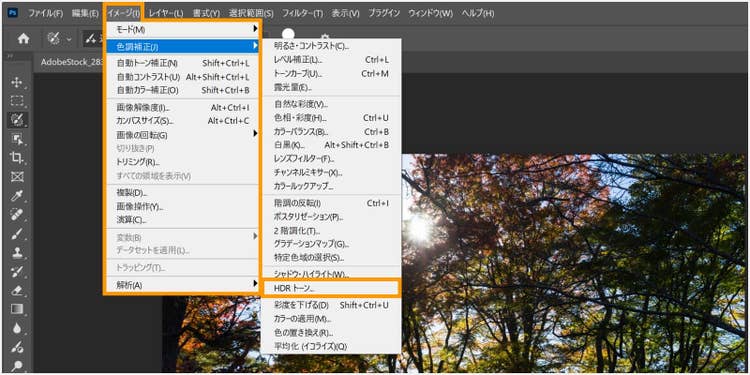This screenshot has width=750, height=375.
Task: Choose 露光量(E)
Action: [x=331, y=88]
